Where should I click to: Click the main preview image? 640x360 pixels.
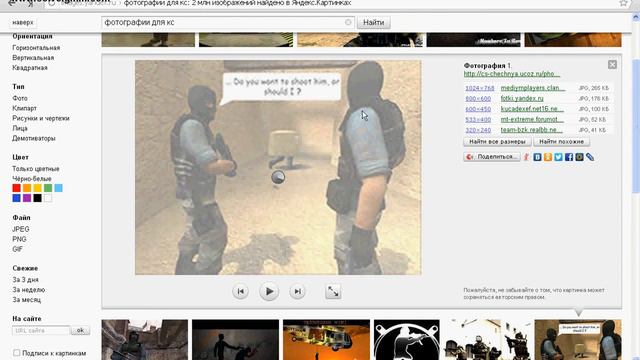pos(278,167)
